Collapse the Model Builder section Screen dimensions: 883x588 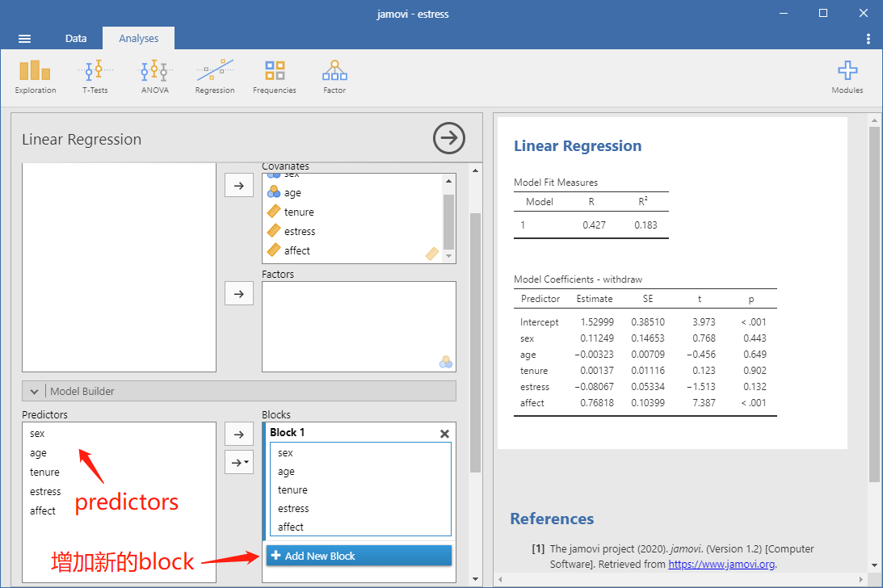point(35,392)
